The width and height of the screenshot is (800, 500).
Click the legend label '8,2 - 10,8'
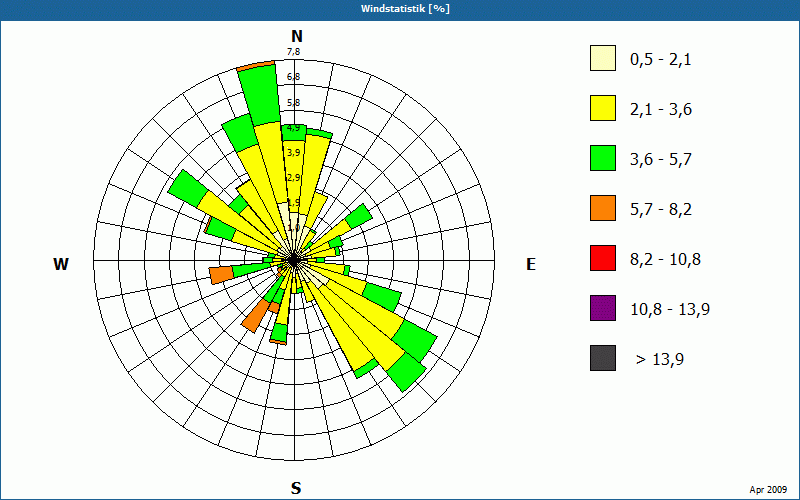665,260
